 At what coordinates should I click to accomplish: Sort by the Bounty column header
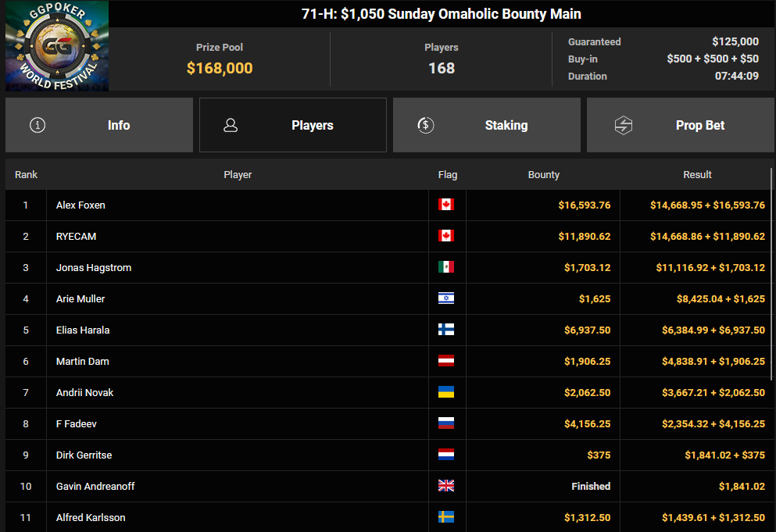[x=543, y=175]
